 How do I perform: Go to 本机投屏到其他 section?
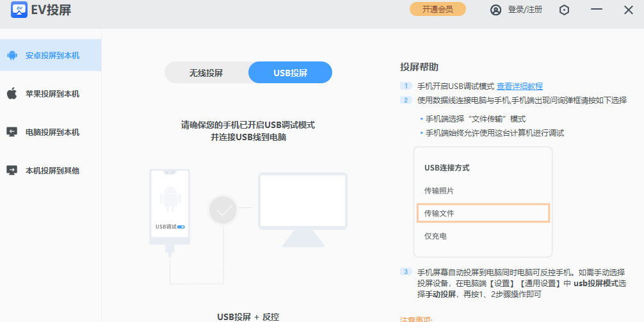click(52, 171)
